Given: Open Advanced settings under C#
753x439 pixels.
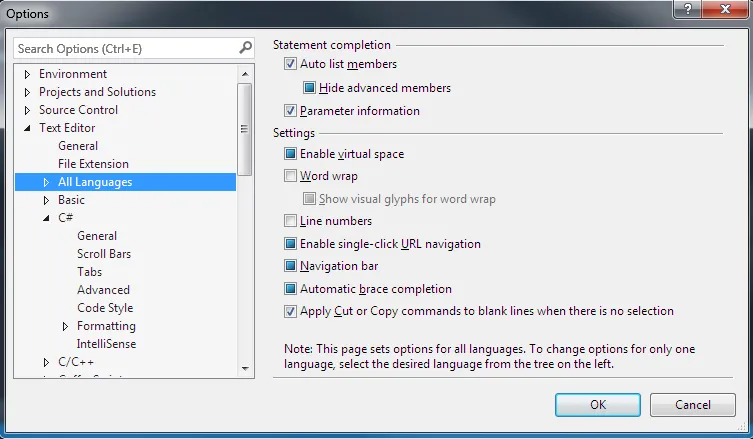Looking at the screenshot, I should coord(103,290).
